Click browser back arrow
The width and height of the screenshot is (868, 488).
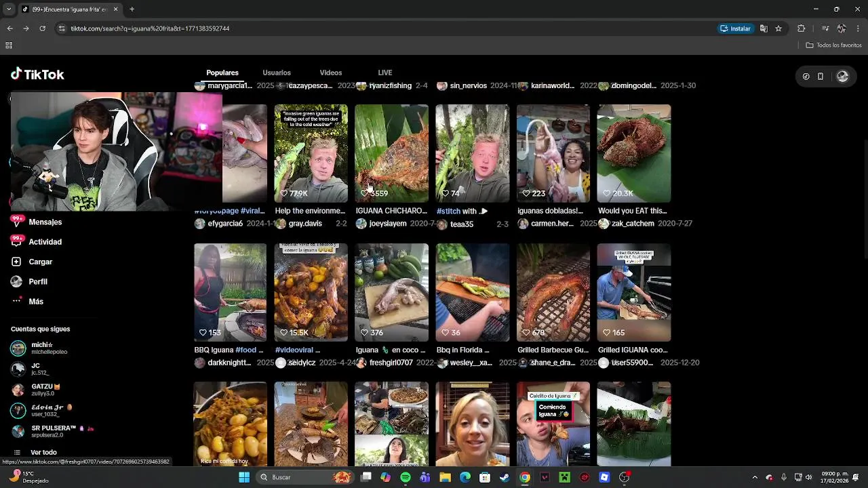click(9, 28)
